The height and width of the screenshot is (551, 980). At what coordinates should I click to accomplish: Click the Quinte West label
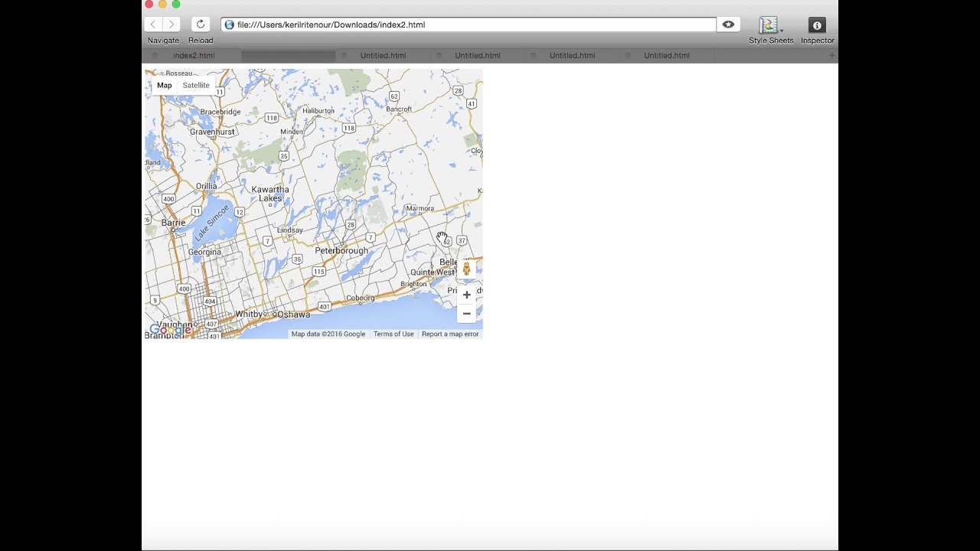click(433, 272)
